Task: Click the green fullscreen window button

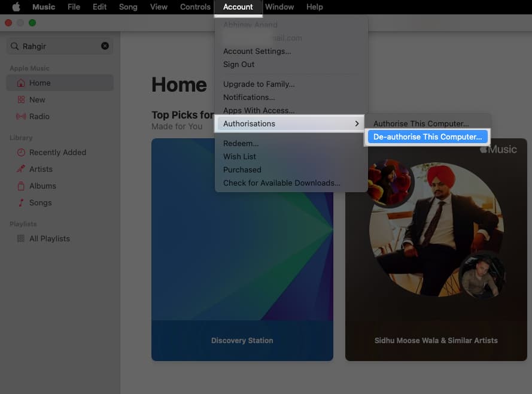Action: pos(32,23)
